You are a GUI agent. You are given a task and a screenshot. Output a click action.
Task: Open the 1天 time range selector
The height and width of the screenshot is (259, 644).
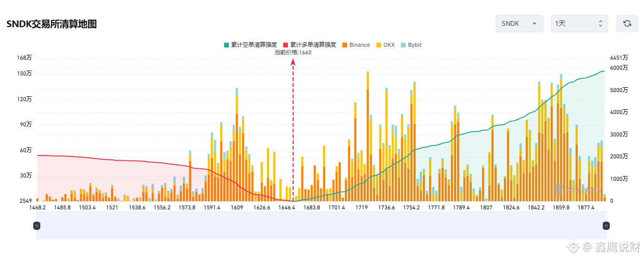pyautogui.click(x=579, y=23)
